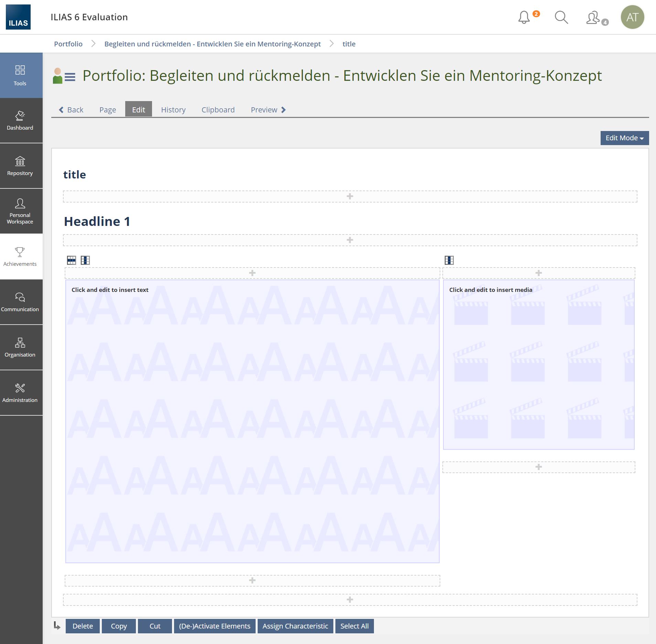Switch to the History tab
This screenshot has height=644, width=656.
pos(173,110)
